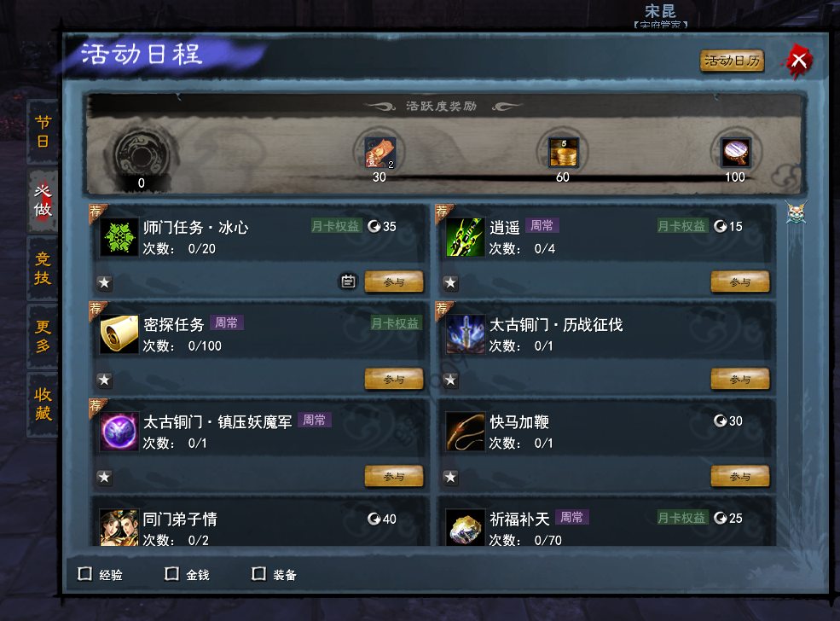Image resolution: width=840 pixels, height=621 pixels.
Task: Open the 更多 side tab
Action: (43, 336)
